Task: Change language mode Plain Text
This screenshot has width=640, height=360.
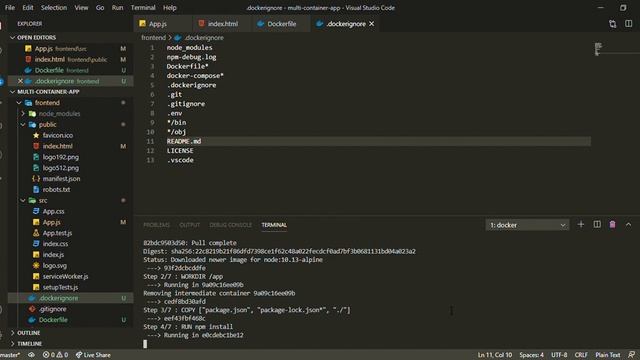Action: coord(608,355)
